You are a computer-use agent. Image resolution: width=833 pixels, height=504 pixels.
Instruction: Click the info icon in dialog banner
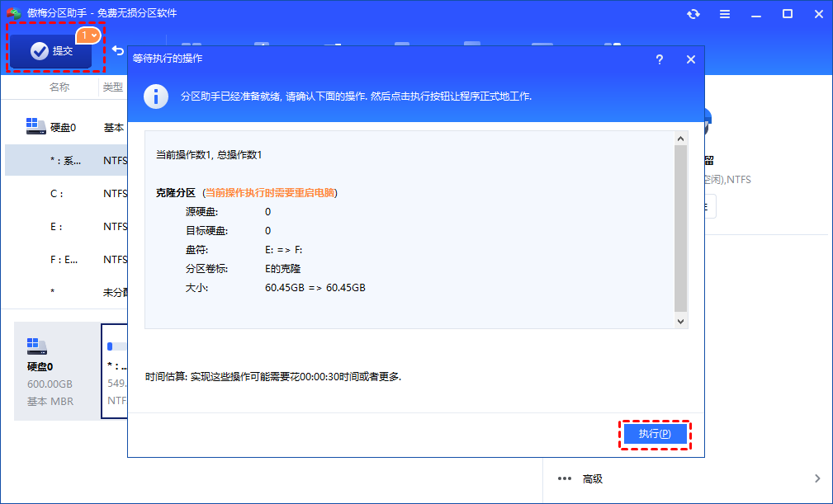[155, 96]
